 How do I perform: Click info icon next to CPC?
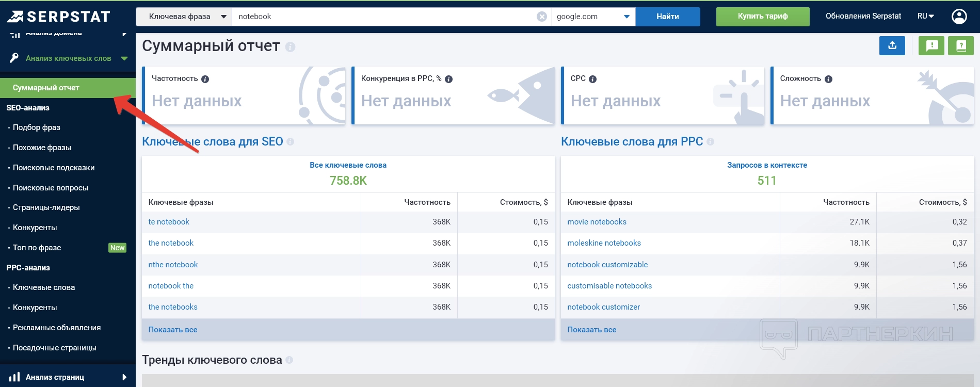[592, 79]
